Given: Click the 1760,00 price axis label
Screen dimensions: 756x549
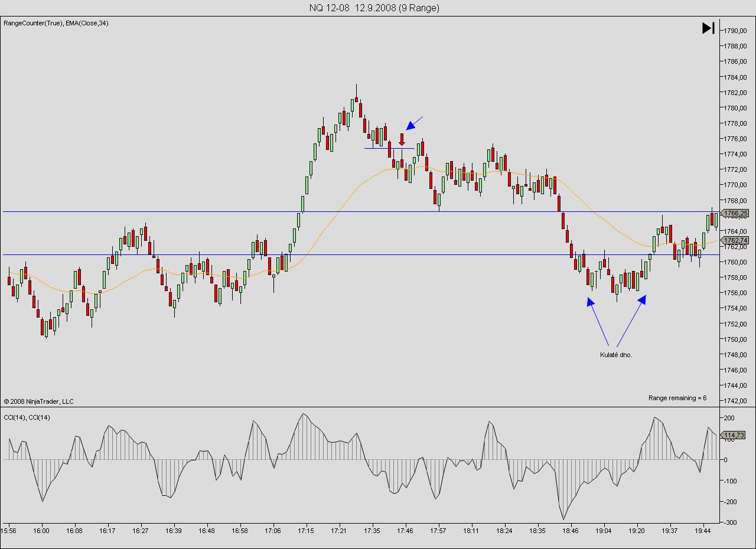Looking at the screenshot, I should click(736, 262).
